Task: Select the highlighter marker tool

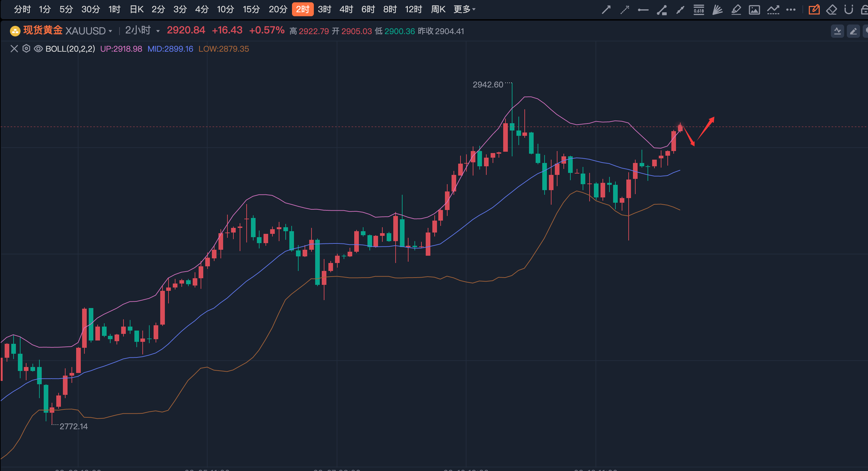Action: pos(736,10)
